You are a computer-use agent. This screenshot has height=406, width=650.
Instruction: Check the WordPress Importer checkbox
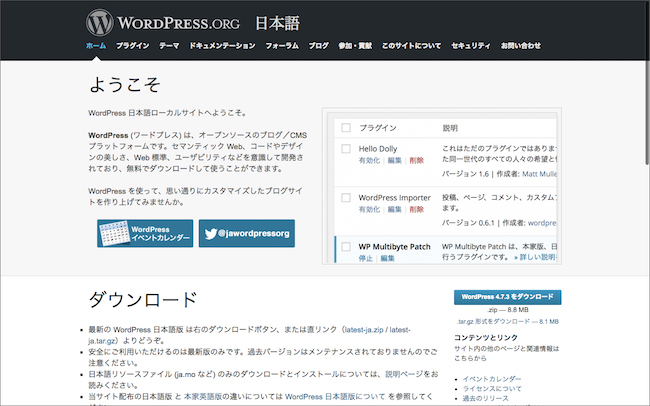tap(346, 197)
